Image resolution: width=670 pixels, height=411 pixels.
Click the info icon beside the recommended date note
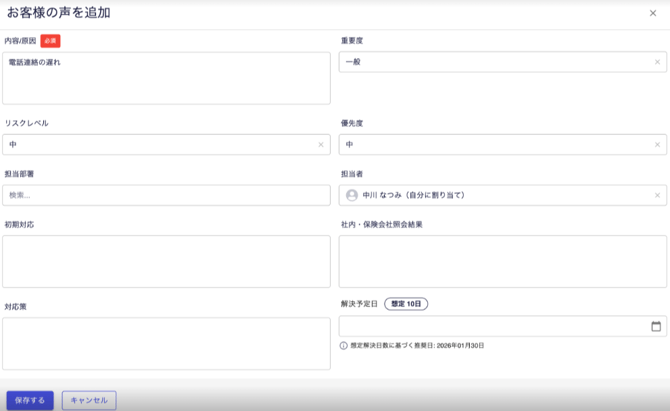tap(344, 345)
